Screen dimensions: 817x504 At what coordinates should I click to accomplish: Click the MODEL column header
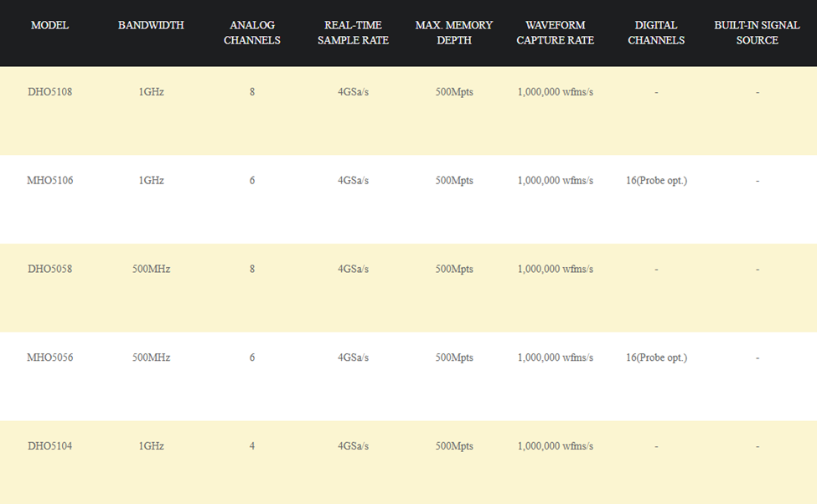pos(49,25)
